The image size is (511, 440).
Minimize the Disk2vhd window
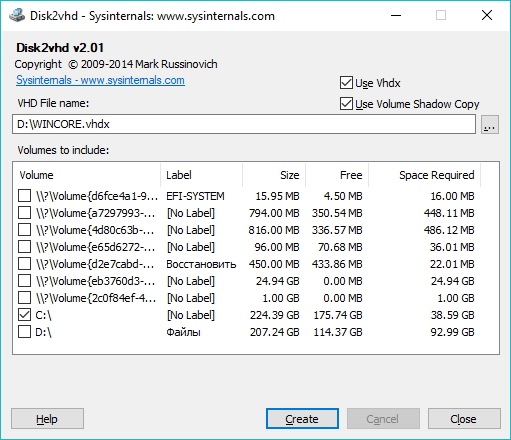click(396, 15)
